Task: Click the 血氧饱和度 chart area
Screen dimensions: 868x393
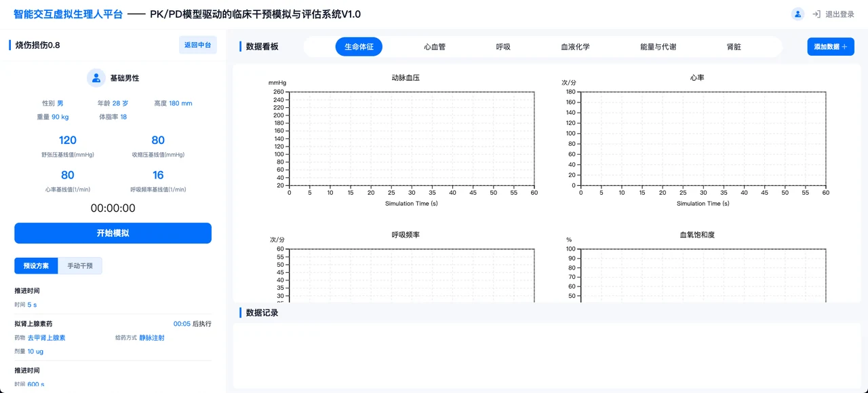Action: coord(703,275)
